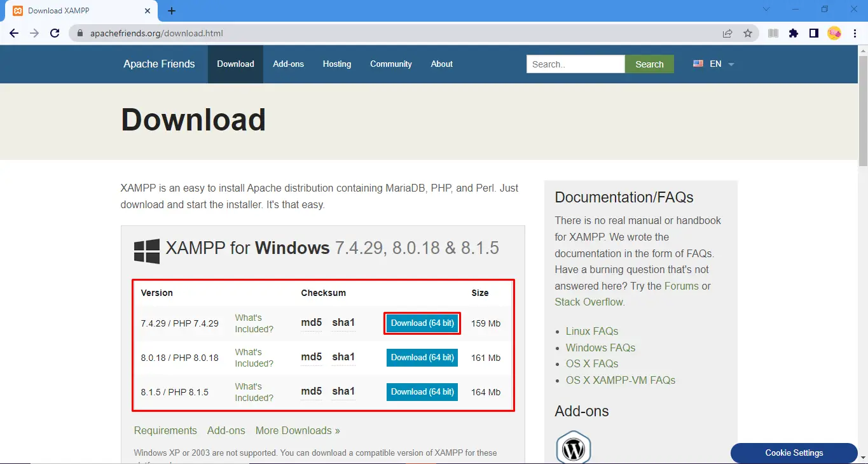
Task: Close the Download XAMPP tab
Action: point(148,11)
